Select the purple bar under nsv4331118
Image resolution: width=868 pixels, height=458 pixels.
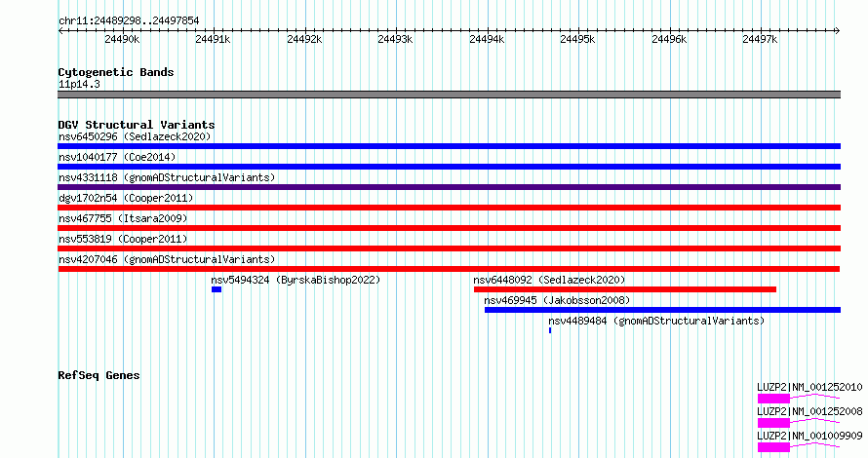point(449,187)
